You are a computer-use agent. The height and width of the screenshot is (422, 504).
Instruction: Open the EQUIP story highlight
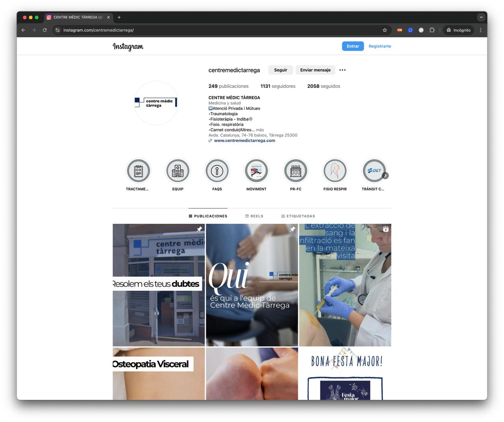coord(178,171)
